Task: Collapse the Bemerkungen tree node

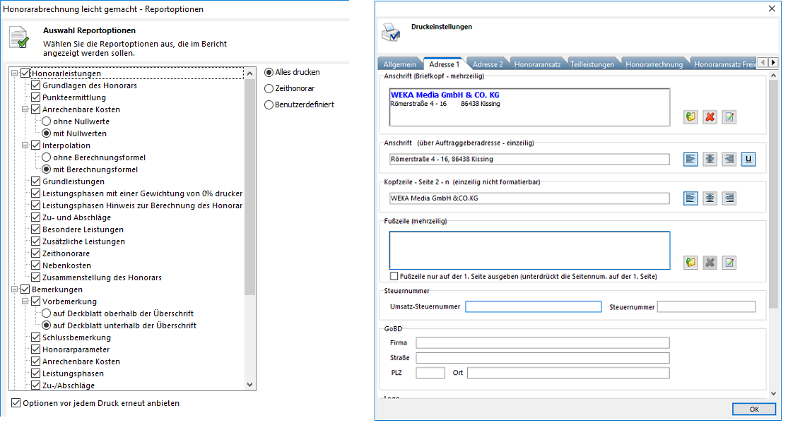Action: click(14, 289)
